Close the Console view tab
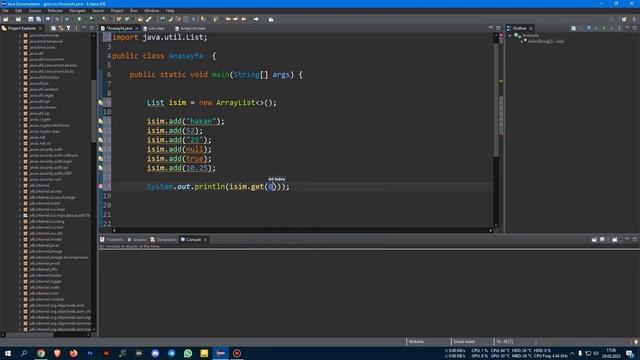640x360 pixels. pyautogui.click(x=205, y=240)
